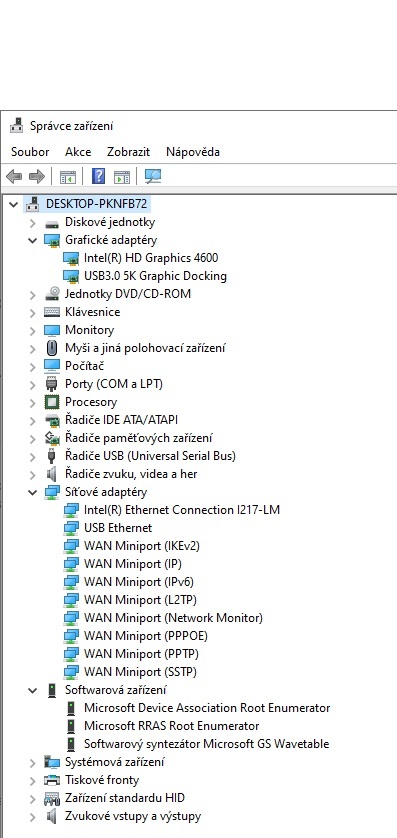Screen dimensions: 397x838
Task: Click the blue Help question-mark toolbar icon
Action: click(x=98, y=176)
